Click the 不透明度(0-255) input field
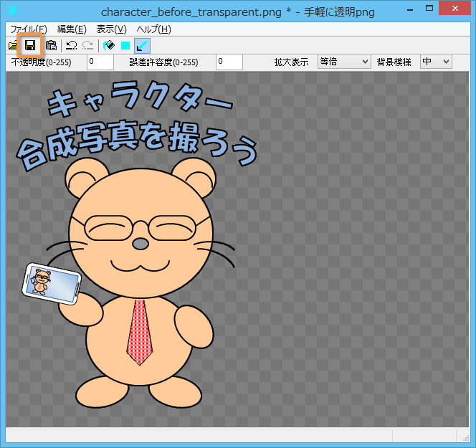The height and width of the screenshot is (448, 476). pyautogui.click(x=100, y=62)
